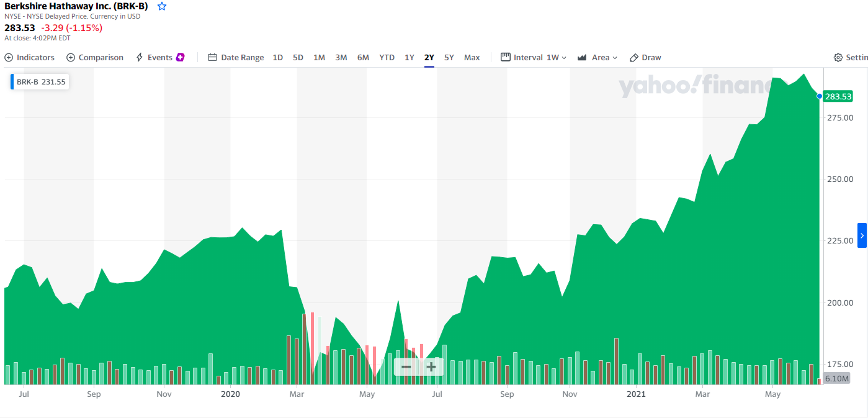
Task: Expand the Interval 1W dropdown
Action: click(x=534, y=57)
